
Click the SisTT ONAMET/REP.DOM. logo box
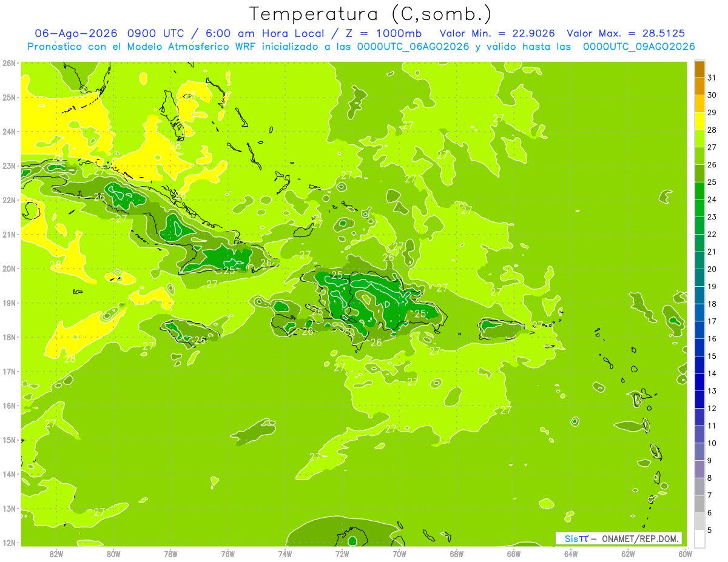pyautogui.click(x=619, y=538)
